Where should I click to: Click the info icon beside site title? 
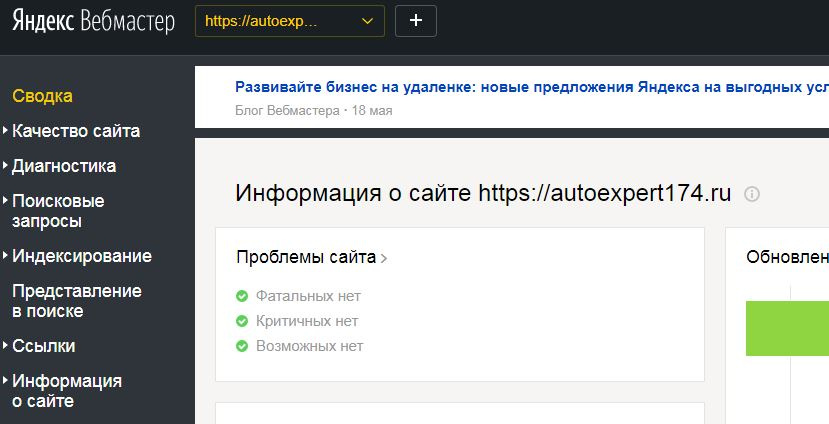click(x=752, y=194)
